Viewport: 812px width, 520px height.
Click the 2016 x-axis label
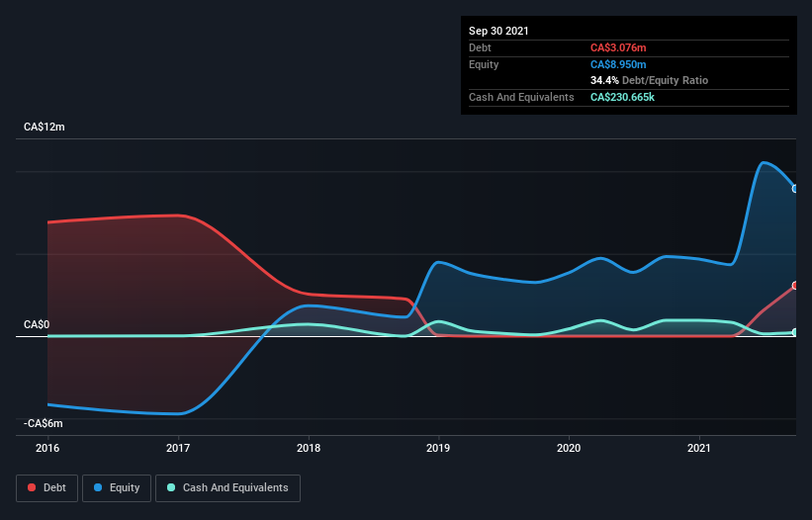click(47, 448)
